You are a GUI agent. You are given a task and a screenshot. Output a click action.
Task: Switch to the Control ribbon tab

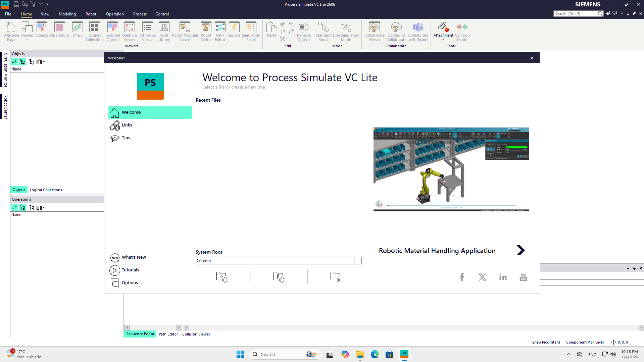click(162, 14)
